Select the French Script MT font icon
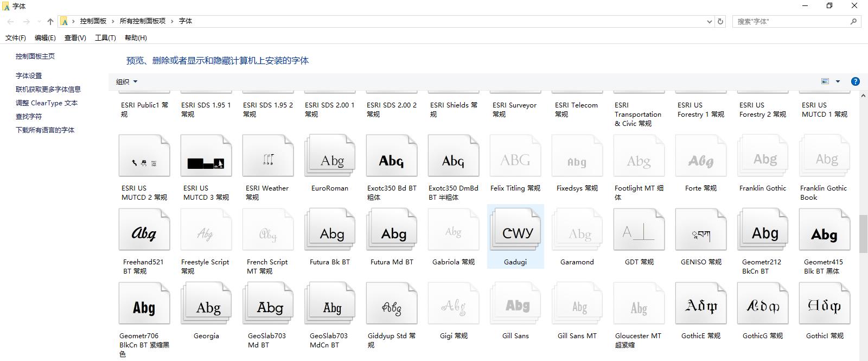Screen dimensions: 868x361 pos(268,230)
